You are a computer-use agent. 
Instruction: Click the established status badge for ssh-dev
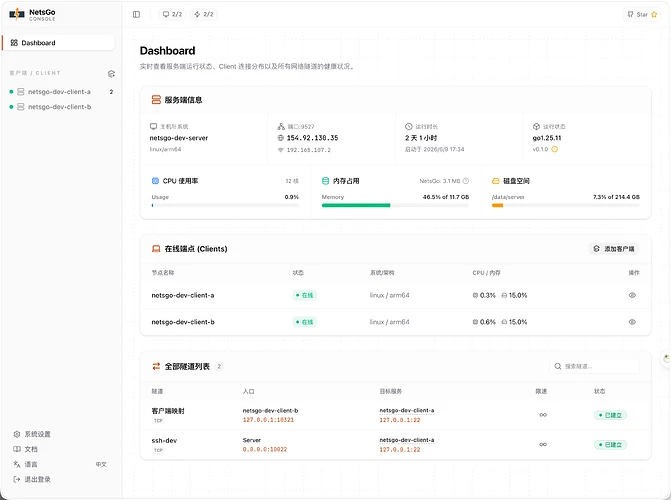click(x=611, y=445)
